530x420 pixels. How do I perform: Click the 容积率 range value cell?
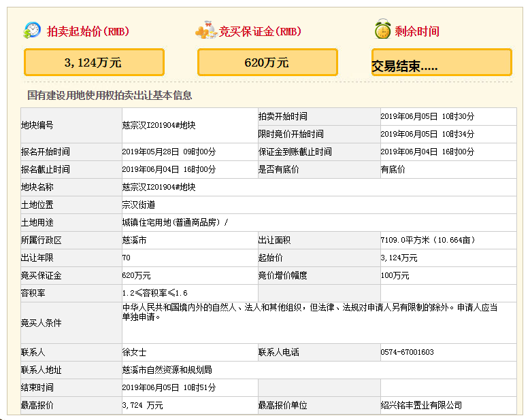click(x=154, y=293)
